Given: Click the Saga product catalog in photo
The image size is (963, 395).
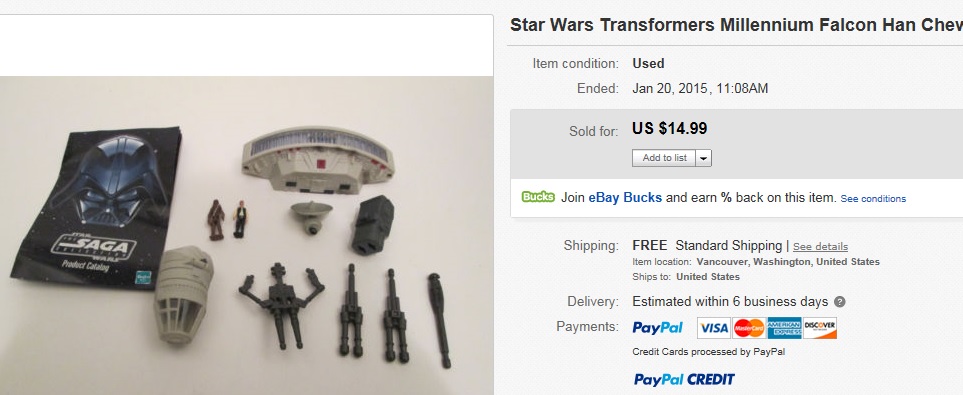Looking at the screenshot, I should tap(96, 206).
